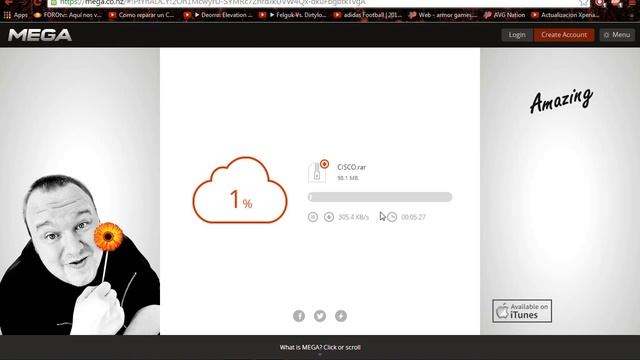
Task: Click the CISCO.rar file name
Action: pos(351,167)
